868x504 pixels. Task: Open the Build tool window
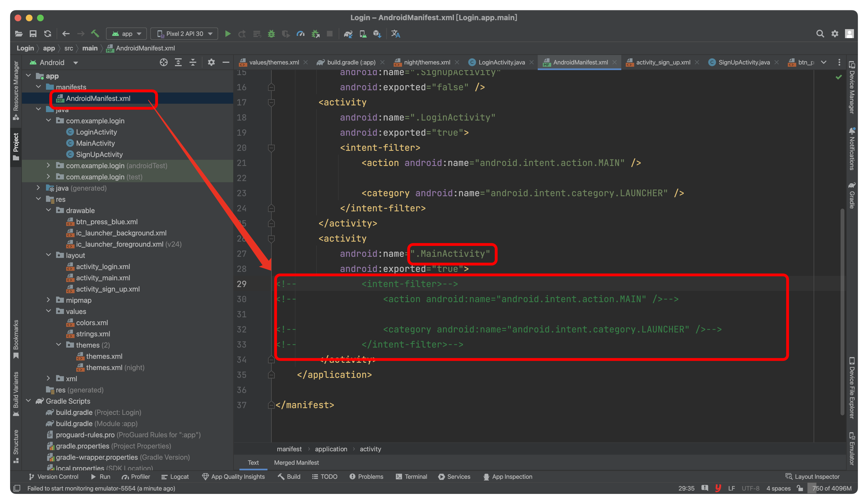point(289,477)
